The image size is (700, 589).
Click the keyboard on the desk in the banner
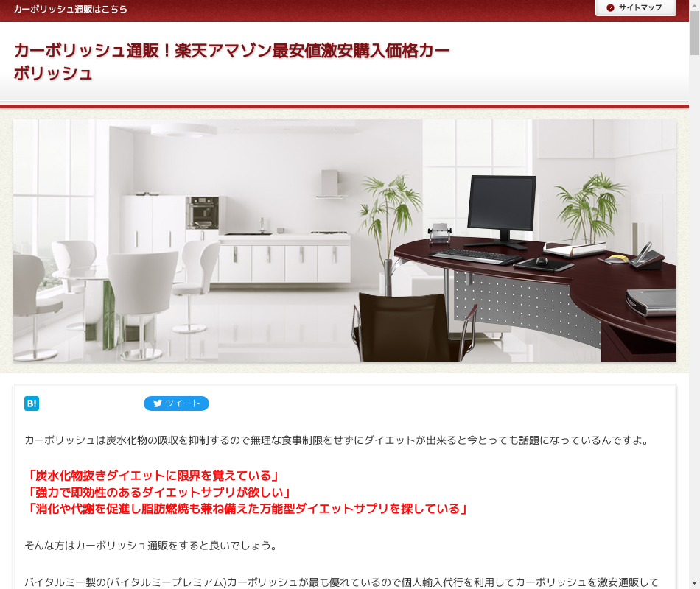[471, 255]
